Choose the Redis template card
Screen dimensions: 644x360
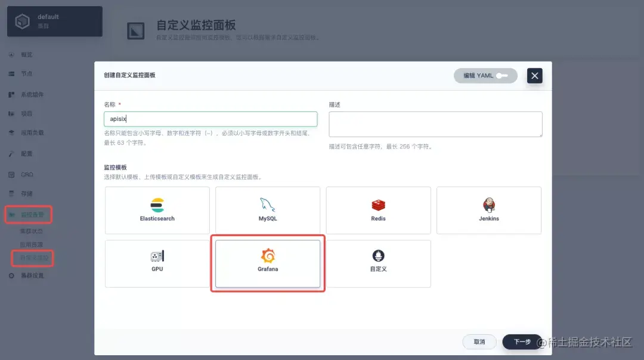point(378,210)
